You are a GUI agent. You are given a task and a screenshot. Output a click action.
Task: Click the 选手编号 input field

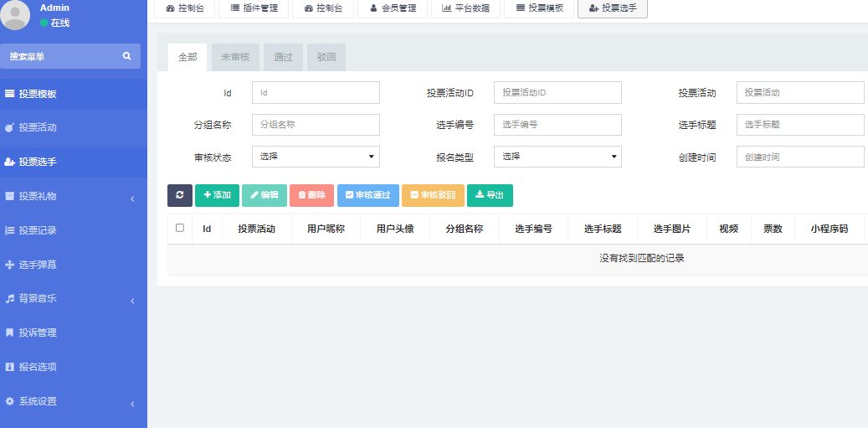(x=557, y=125)
